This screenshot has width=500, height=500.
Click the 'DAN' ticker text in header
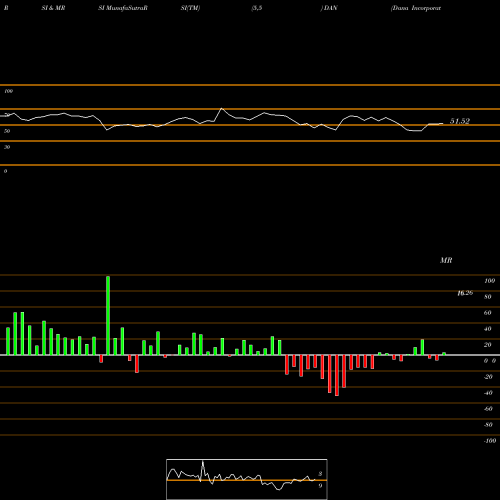coord(331,8)
